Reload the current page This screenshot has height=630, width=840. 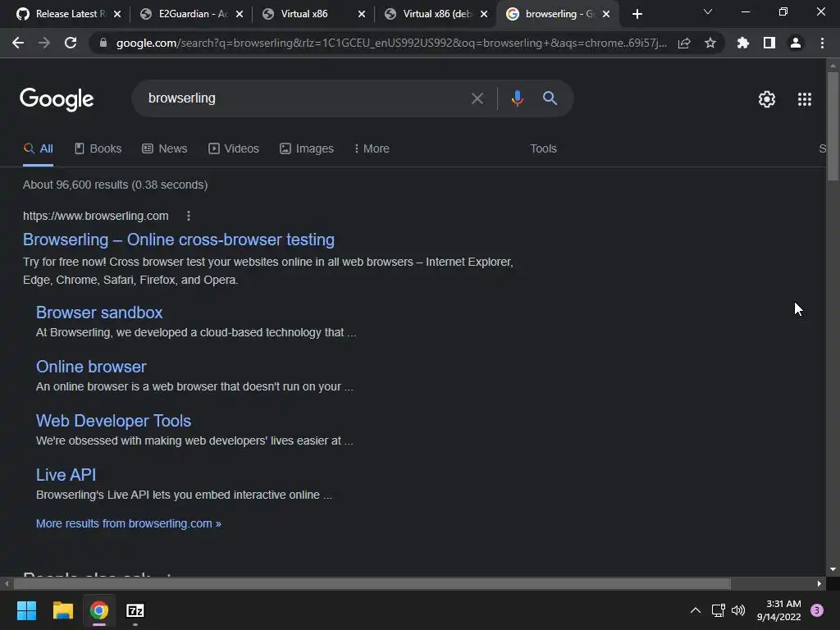[x=71, y=43]
